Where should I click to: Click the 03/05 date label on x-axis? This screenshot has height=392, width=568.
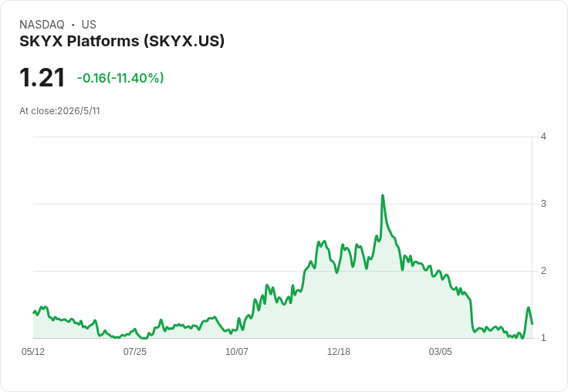[x=440, y=351]
